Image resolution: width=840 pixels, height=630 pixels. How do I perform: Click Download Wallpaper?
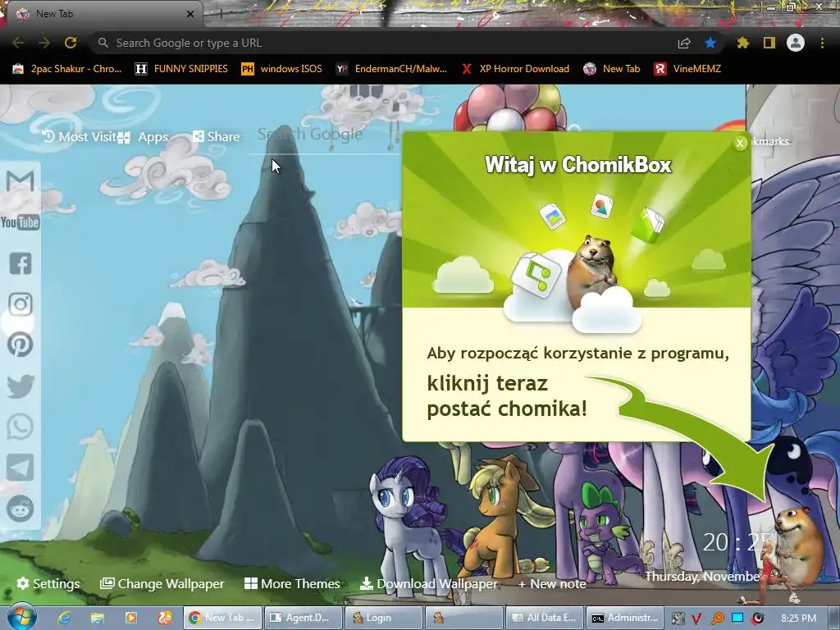[428, 583]
